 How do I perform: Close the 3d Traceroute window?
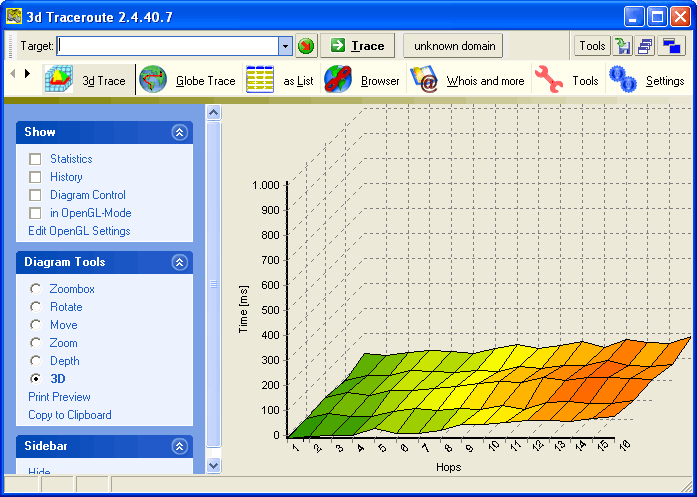point(680,17)
